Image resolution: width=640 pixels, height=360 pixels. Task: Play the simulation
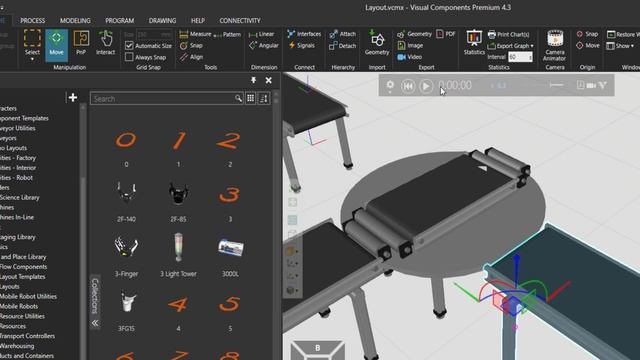click(x=426, y=86)
